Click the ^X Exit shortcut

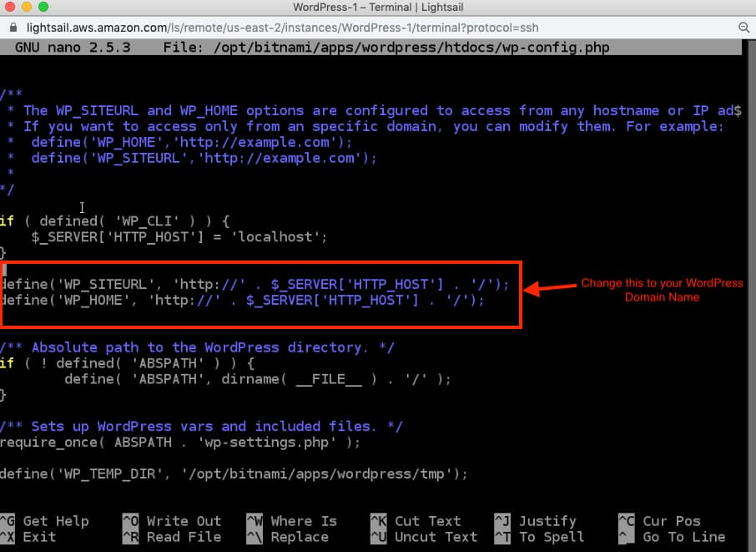point(28,537)
